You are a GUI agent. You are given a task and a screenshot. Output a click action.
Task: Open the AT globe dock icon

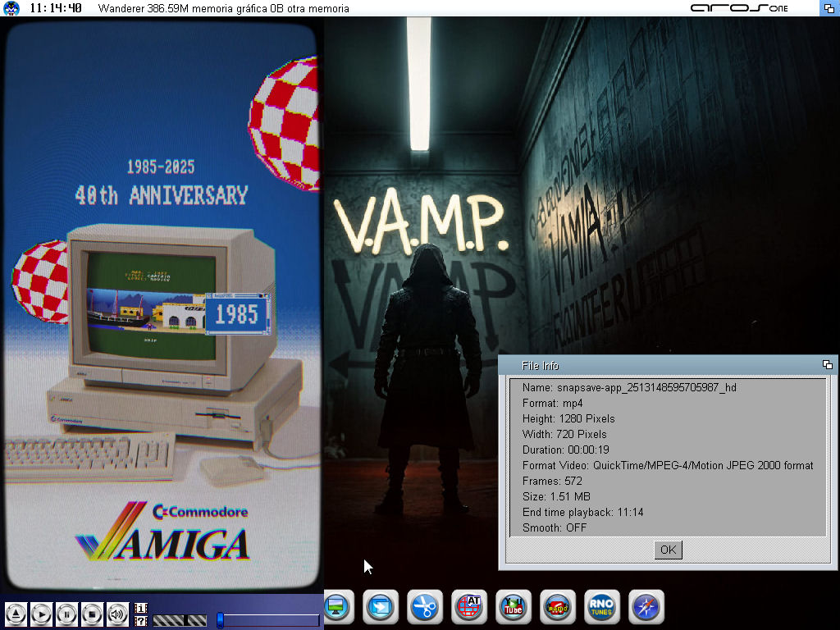(469, 607)
